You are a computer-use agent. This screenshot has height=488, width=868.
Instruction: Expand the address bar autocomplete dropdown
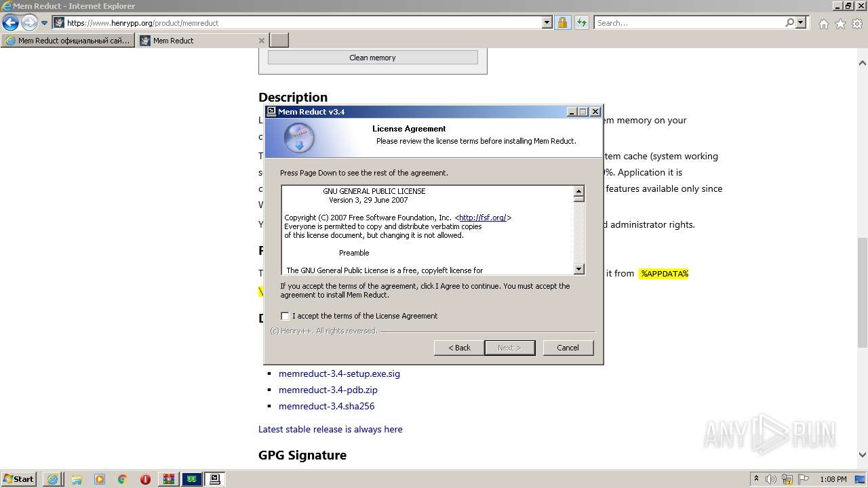[x=547, y=22]
